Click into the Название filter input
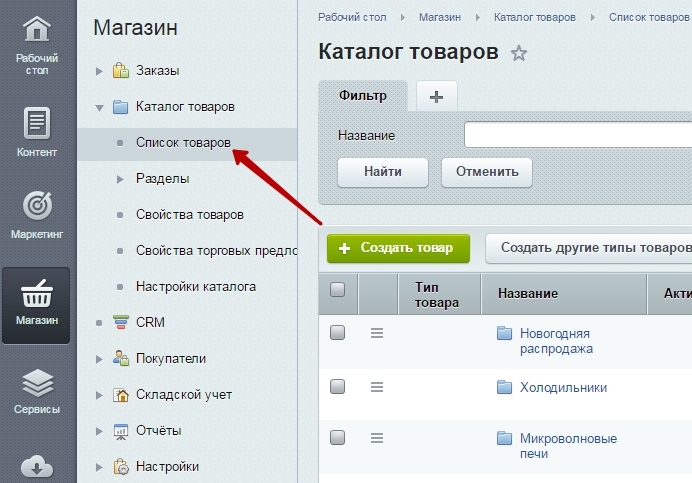692x483 pixels. (x=578, y=135)
